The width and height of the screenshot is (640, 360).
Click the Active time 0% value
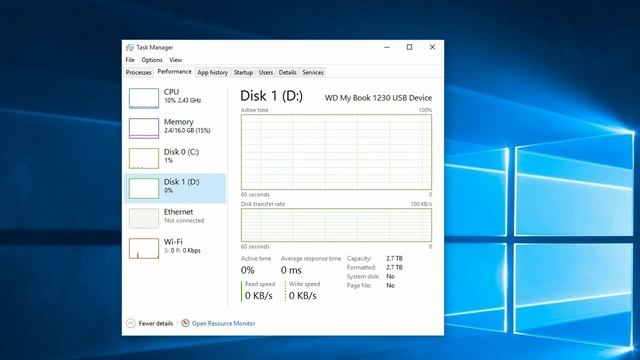coord(247,270)
